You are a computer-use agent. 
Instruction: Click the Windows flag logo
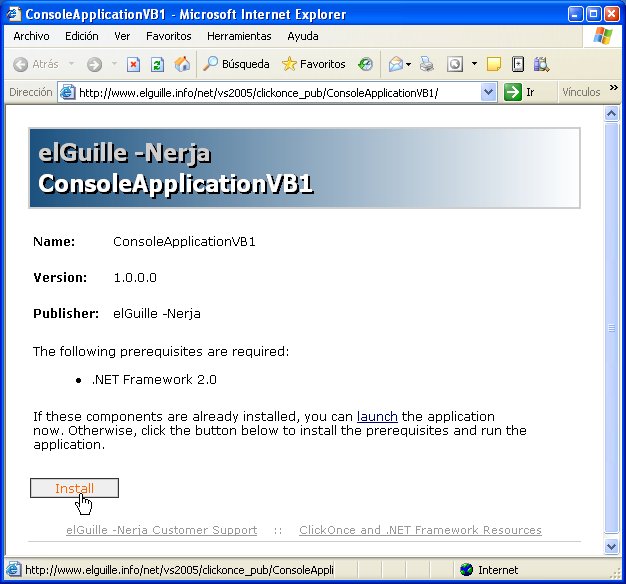[x=602, y=36]
